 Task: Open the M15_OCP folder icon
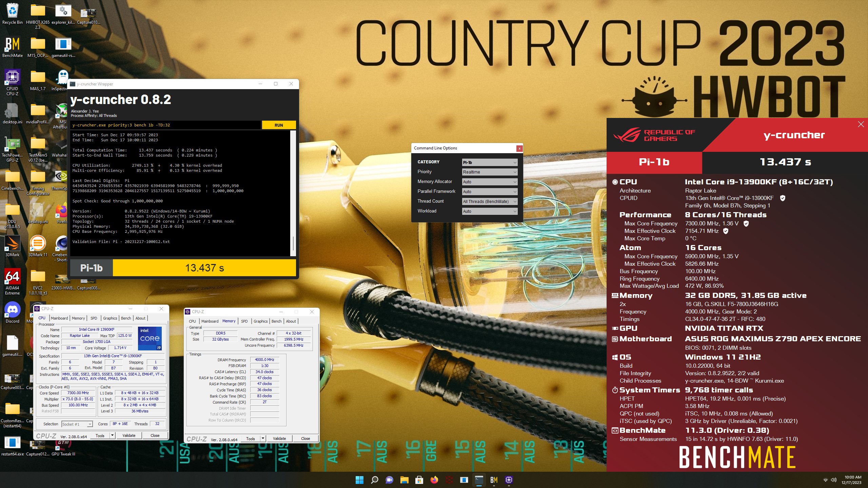tap(38, 47)
